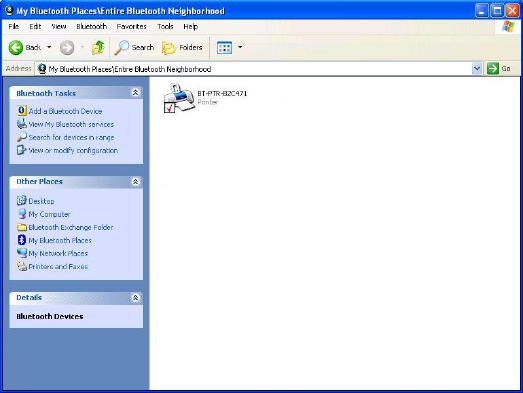Select the BT-PTR-B2C471 printer icon
The width and height of the screenshot is (523, 393).
179,98
